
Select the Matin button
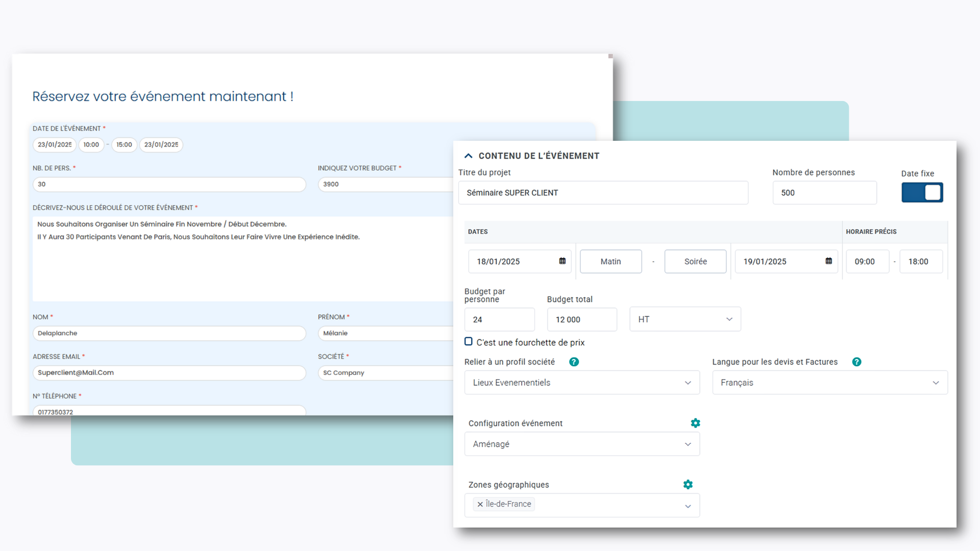[611, 261]
